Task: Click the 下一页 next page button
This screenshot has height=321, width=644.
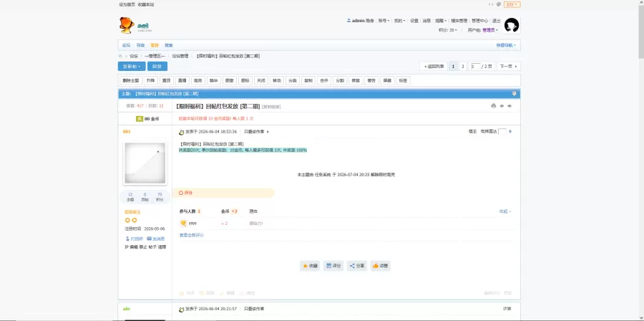Action: pos(509,66)
